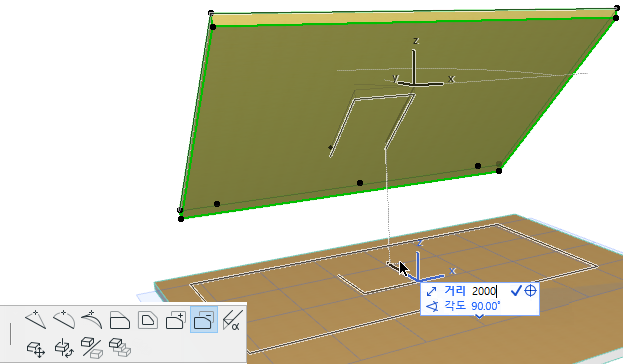Image resolution: width=623 pixels, height=364 pixels.
Task: Choose the Multiply copies icon
Action: [x=120, y=348]
